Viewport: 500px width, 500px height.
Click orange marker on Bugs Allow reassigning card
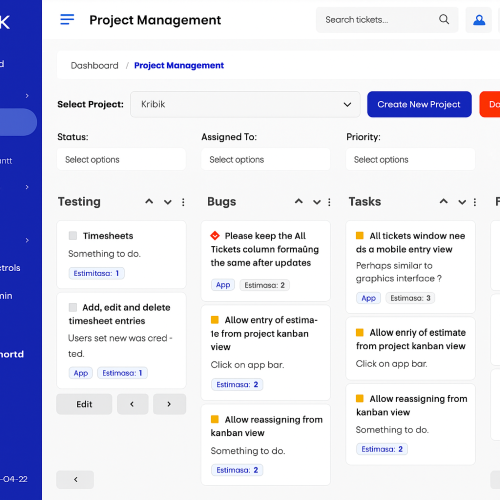(x=215, y=419)
